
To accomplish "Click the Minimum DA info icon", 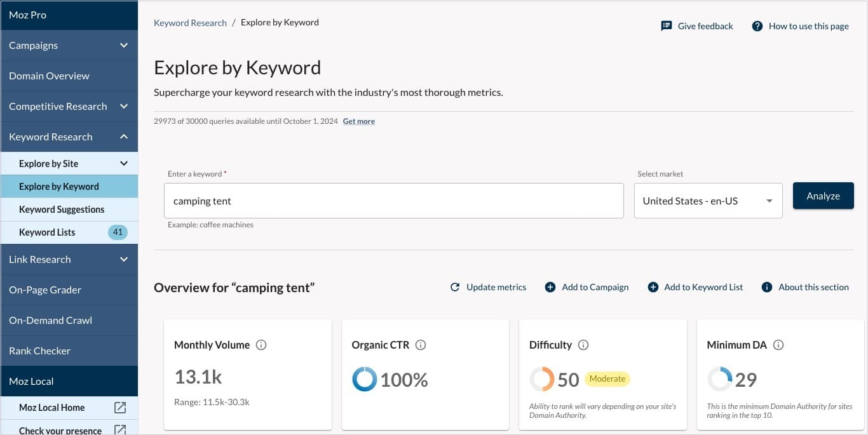I will click(x=778, y=345).
